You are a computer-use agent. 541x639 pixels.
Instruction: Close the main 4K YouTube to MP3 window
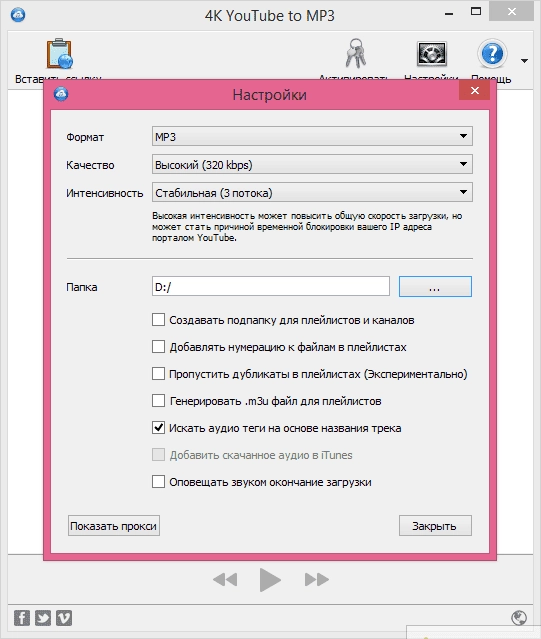[x=512, y=12]
